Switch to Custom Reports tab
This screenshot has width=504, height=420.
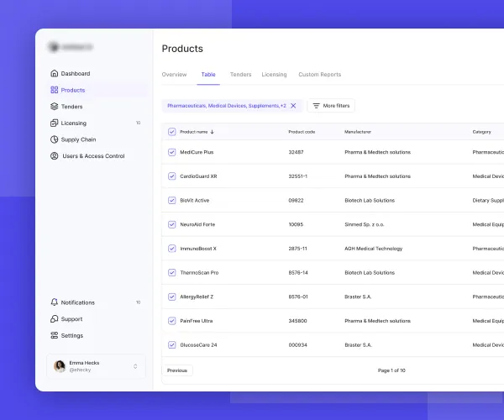320,75
